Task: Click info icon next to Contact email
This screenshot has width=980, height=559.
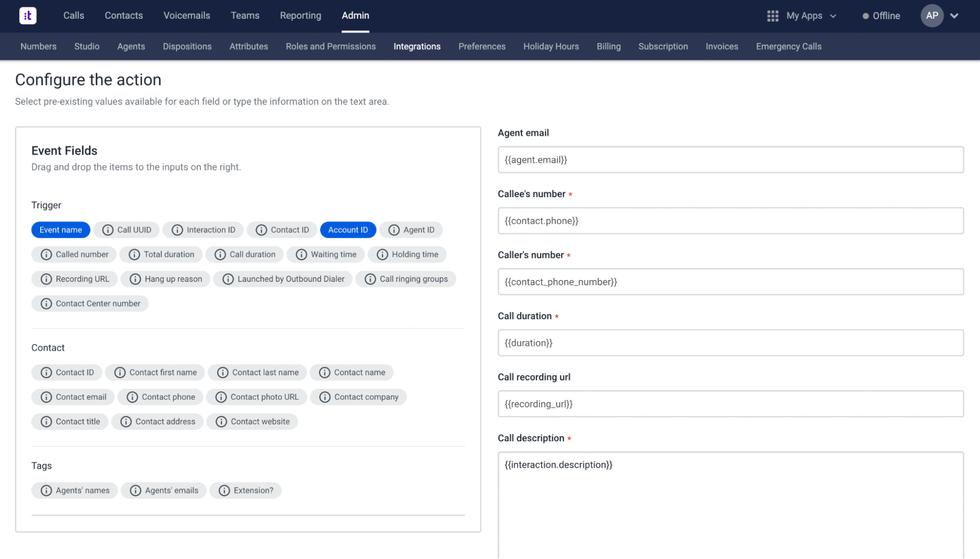Action: 46,397
